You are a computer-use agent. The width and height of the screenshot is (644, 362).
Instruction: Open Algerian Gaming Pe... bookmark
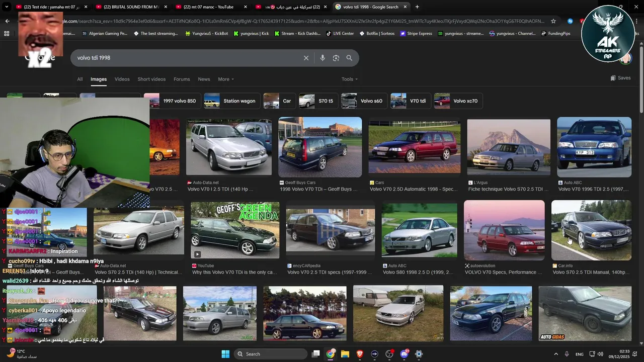point(104,34)
